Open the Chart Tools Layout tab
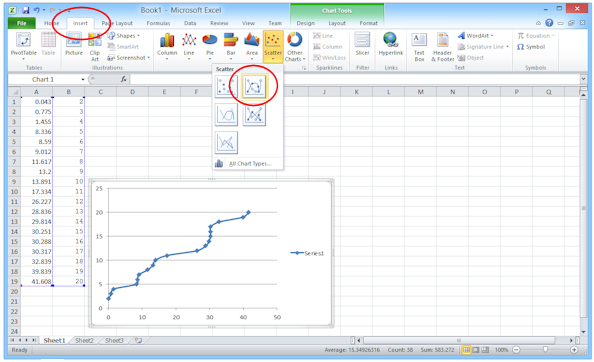Viewport: 594px width, 362px height. [x=337, y=23]
